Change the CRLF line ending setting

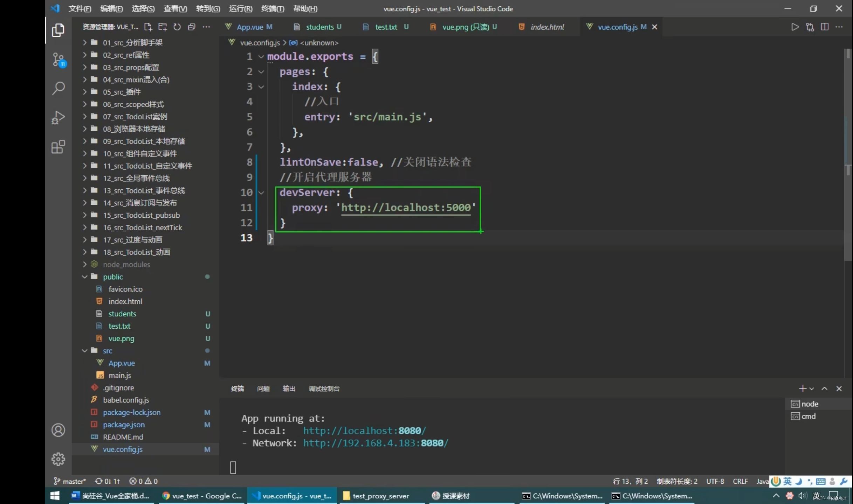[x=740, y=481]
